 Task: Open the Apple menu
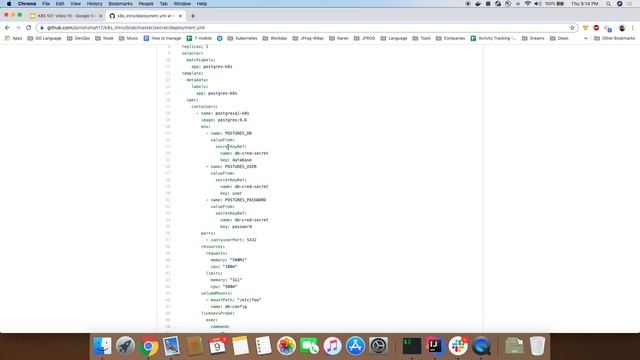click(9, 4)
